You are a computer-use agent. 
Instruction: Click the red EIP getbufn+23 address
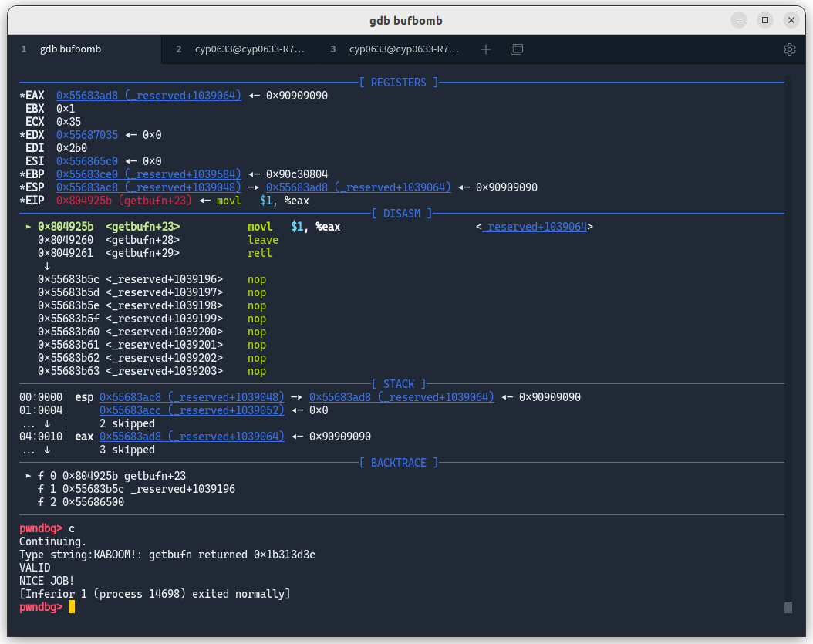pos(124,201)
